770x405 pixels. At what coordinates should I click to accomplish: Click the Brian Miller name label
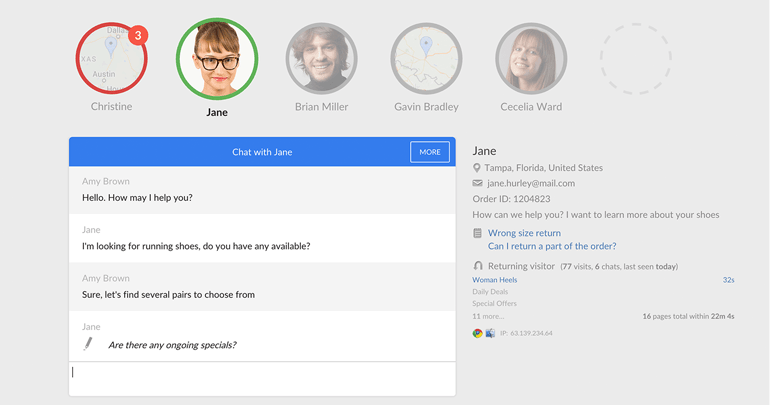point(322,107)
